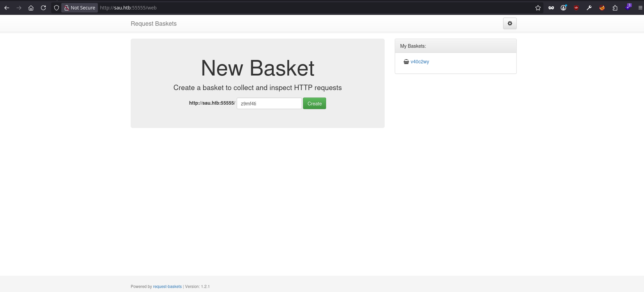This screenshot has width=644, height=292.
Task: Open the uBlock Origin extension icon
Action: coord(576,8)
